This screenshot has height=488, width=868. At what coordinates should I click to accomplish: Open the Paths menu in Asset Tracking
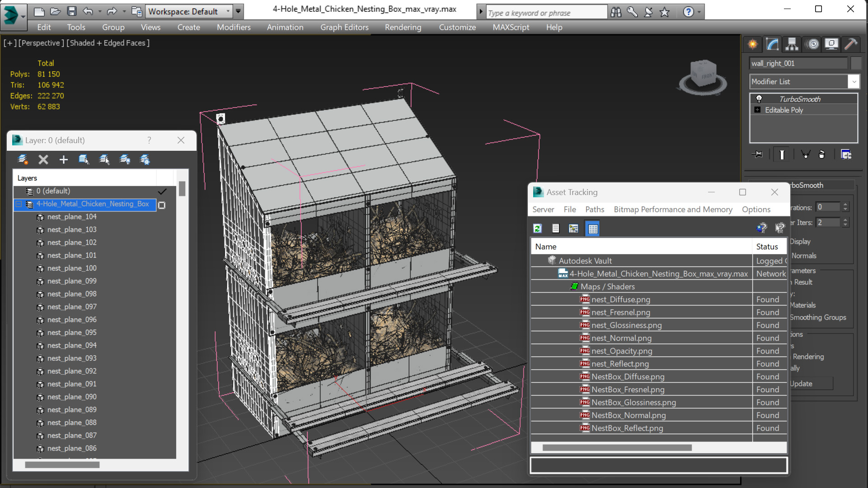coord(594,209)
